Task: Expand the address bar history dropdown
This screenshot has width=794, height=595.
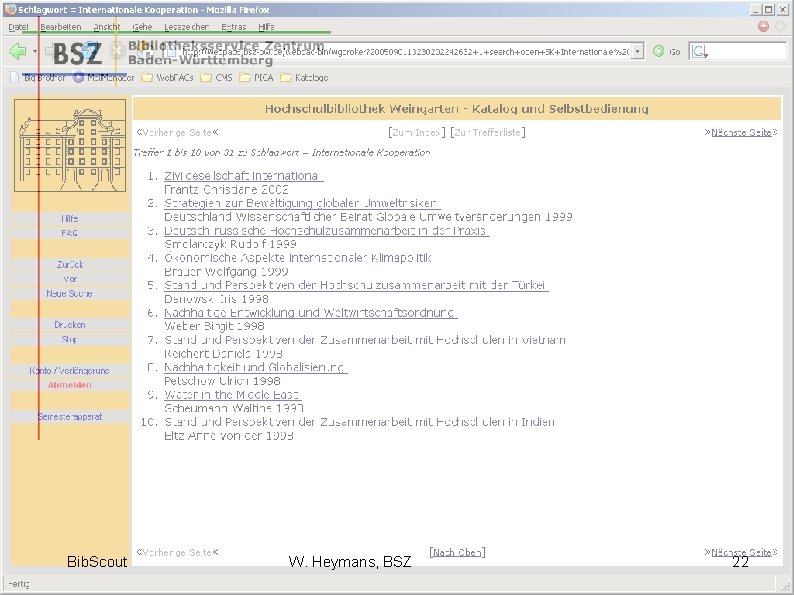Action: click(x=638, y=51)
